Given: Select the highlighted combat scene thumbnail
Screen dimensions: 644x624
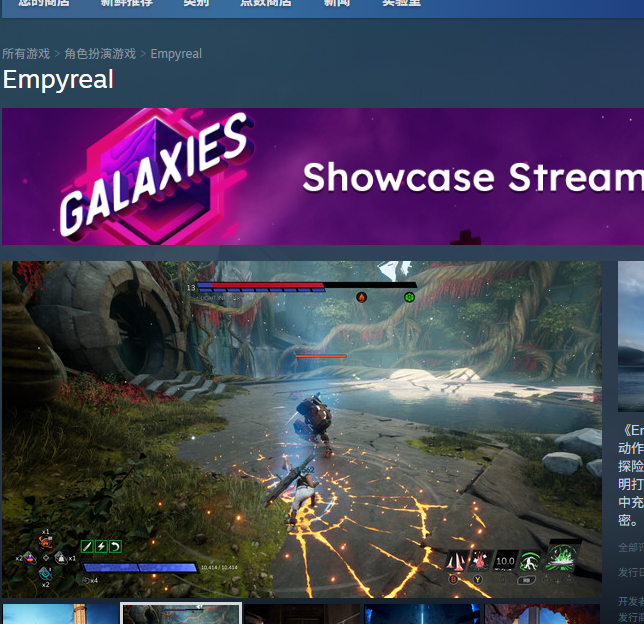Looking at the screenshot, I should (x=181, y=614).
